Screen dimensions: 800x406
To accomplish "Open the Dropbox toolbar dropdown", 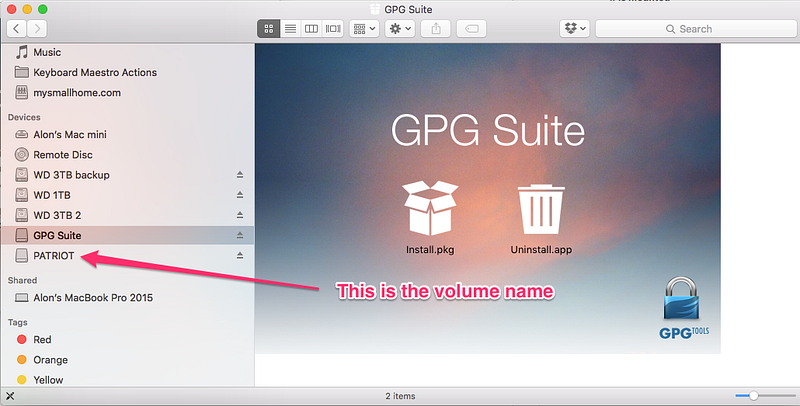I will [574, 29].
